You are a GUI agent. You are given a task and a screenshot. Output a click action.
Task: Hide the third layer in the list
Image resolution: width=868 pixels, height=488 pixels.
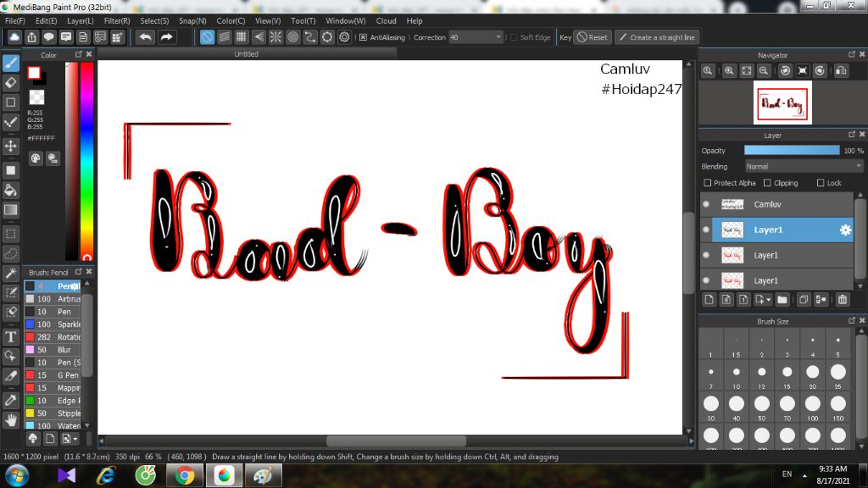[706, 255]
